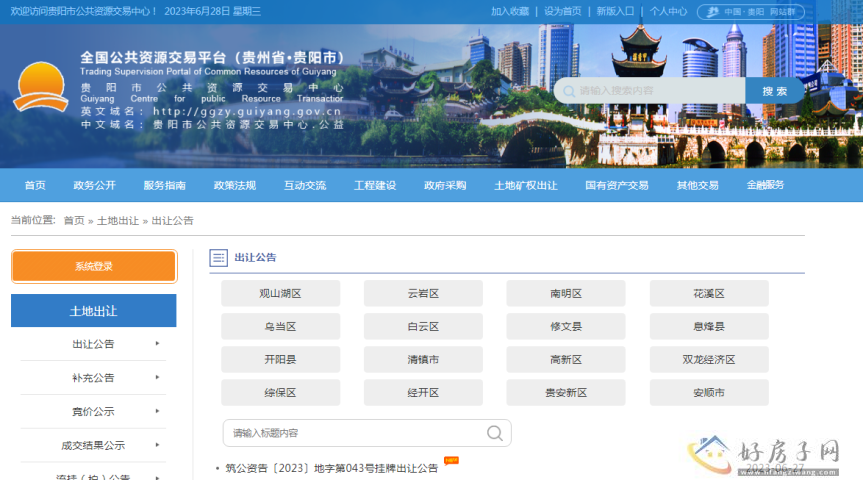Click the orange 系统登录 button
This screenshot has width=863, height=480.
tap(94, 266)
